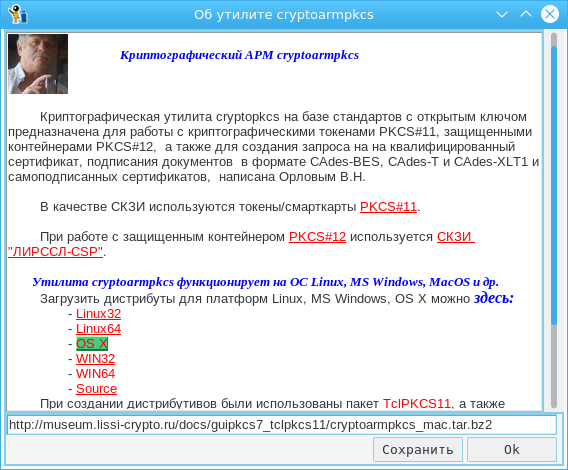568x470 pixels.
Task: Select the highlighted OS X link
Action: (92, 344)
